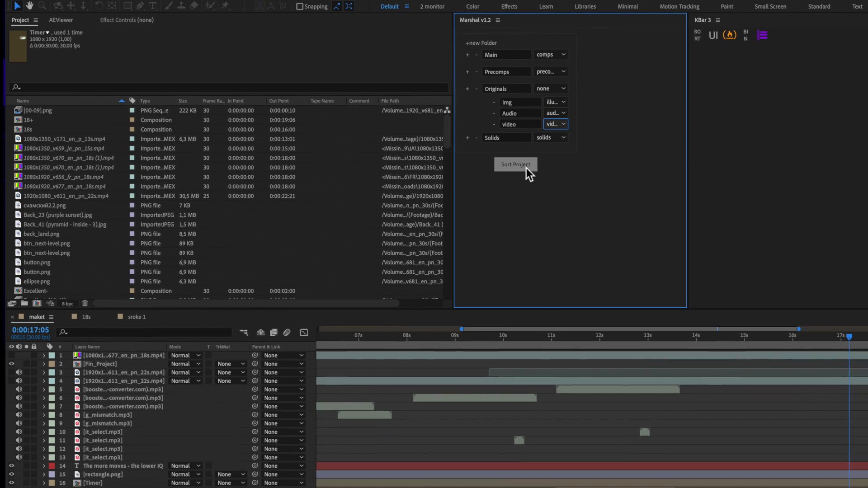Toggle audio speaker icon for layer 5

[19, 389]
